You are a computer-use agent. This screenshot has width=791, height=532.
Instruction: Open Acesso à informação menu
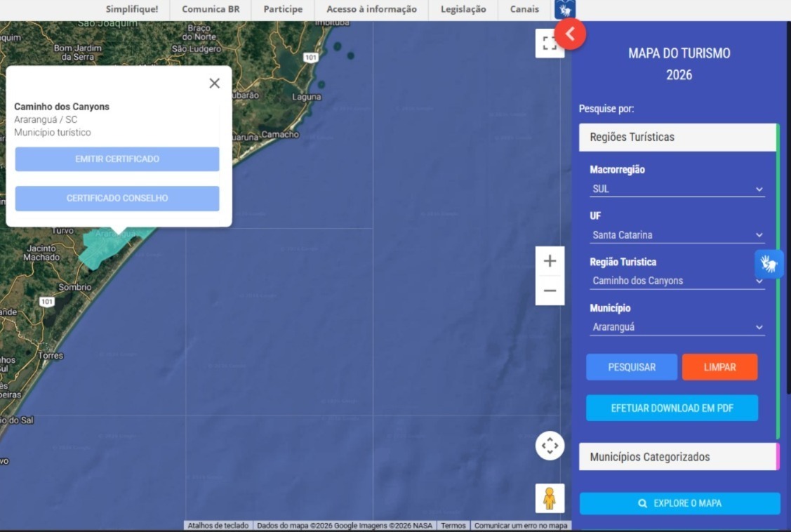(x=371, y=9)
